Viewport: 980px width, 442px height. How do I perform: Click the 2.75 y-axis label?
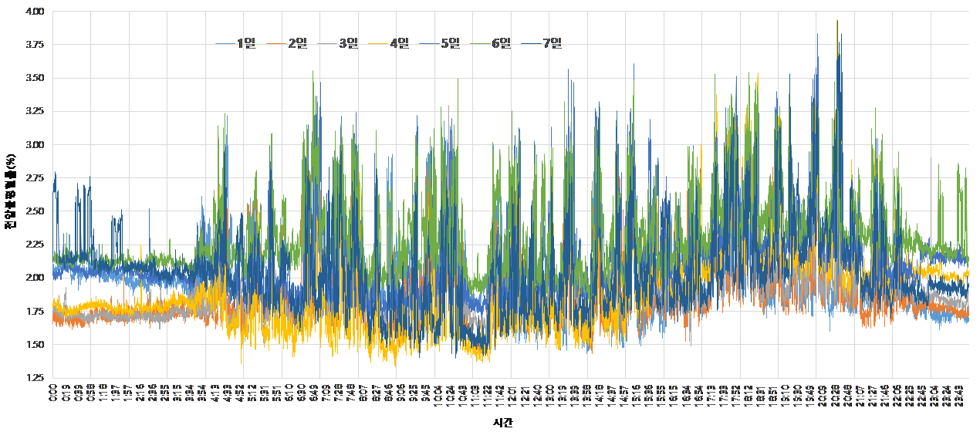point(33,177)
